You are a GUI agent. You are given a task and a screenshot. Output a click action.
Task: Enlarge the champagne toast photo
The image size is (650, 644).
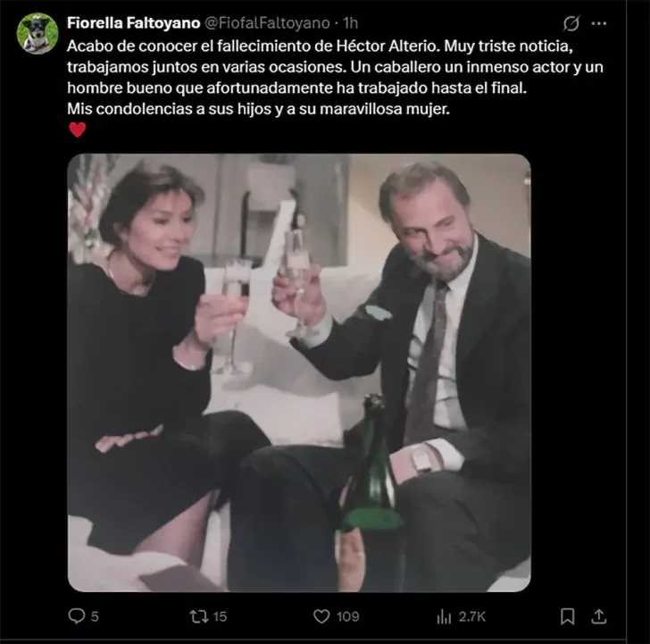(299, 372)
